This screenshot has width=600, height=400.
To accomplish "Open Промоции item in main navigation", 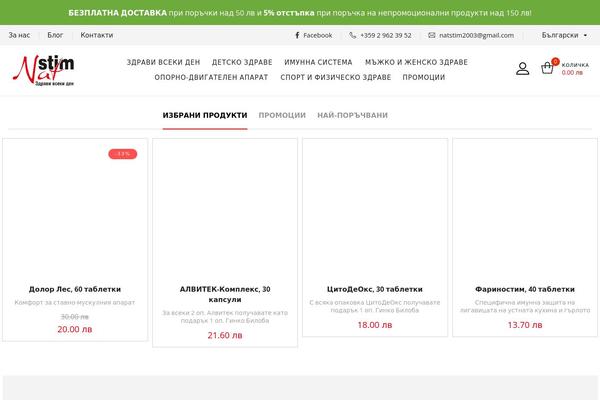I will 424,77.
